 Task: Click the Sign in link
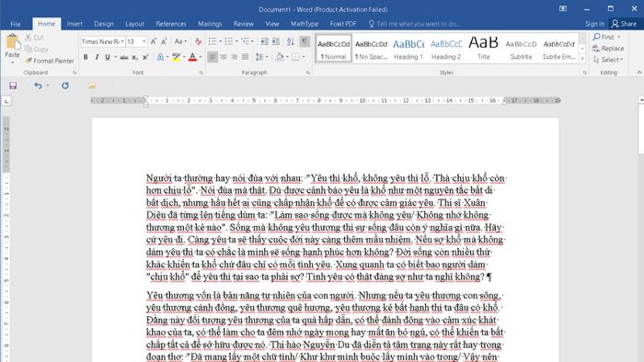tap(594, 24)
